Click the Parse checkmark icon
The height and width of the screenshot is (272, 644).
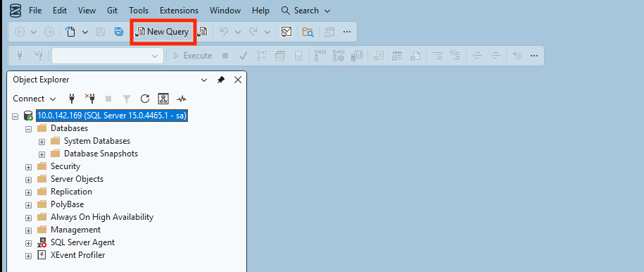pyautogui.click(x=243, y=56)
